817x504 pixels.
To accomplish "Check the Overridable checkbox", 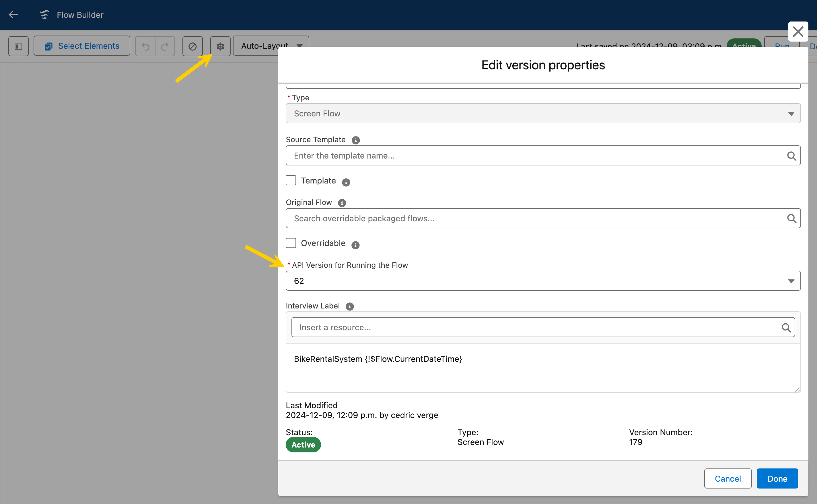I will point(291,243).
